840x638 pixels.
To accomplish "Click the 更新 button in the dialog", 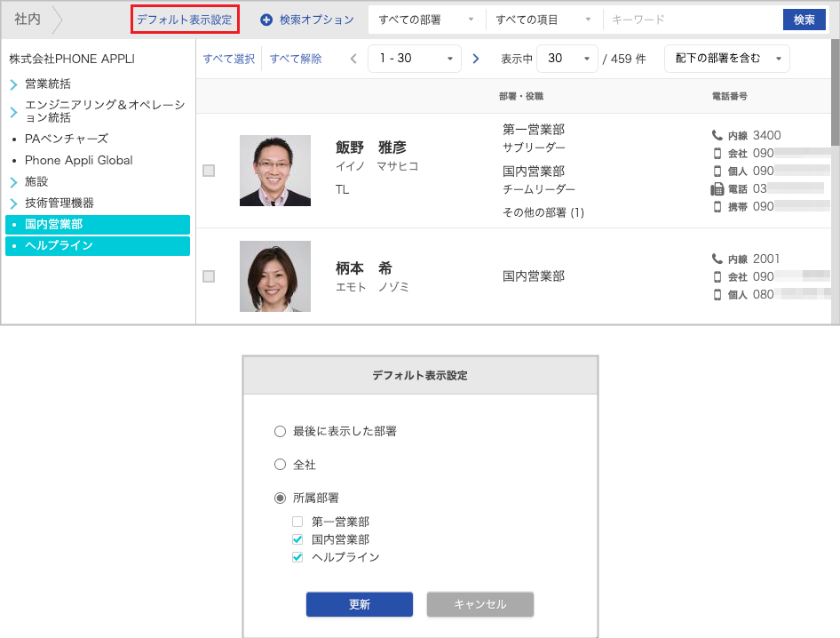I will (x=359, y=604).
